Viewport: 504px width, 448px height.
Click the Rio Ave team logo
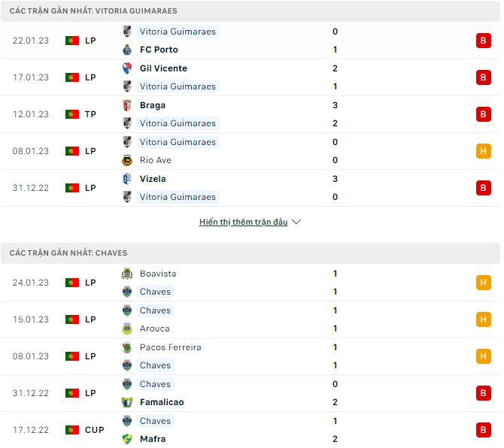(127, 160)
